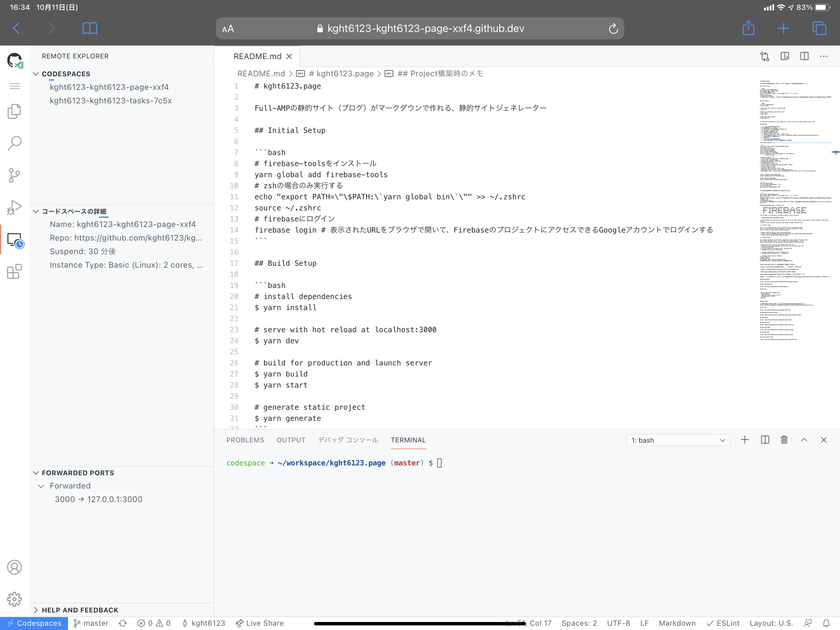Split the terminal pane
The image size is (840, 630).
click(765, 440)
